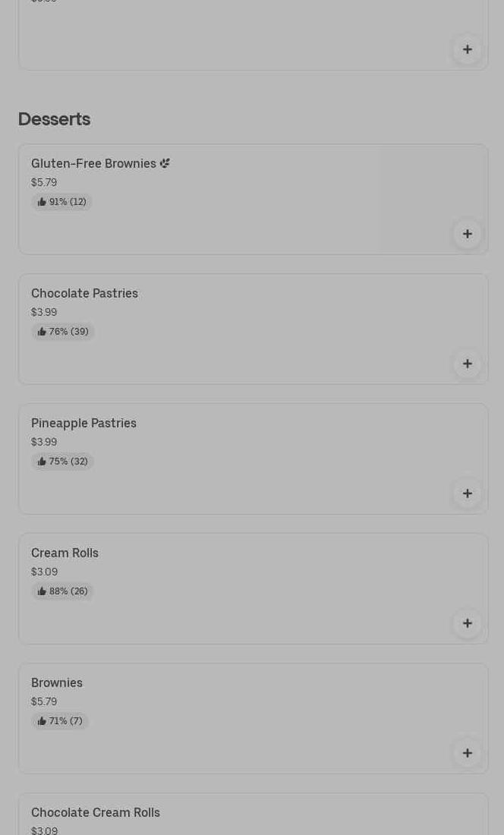
Task: Click thumbs-up icon on Cream Rolls
Action: pos(42,591)
